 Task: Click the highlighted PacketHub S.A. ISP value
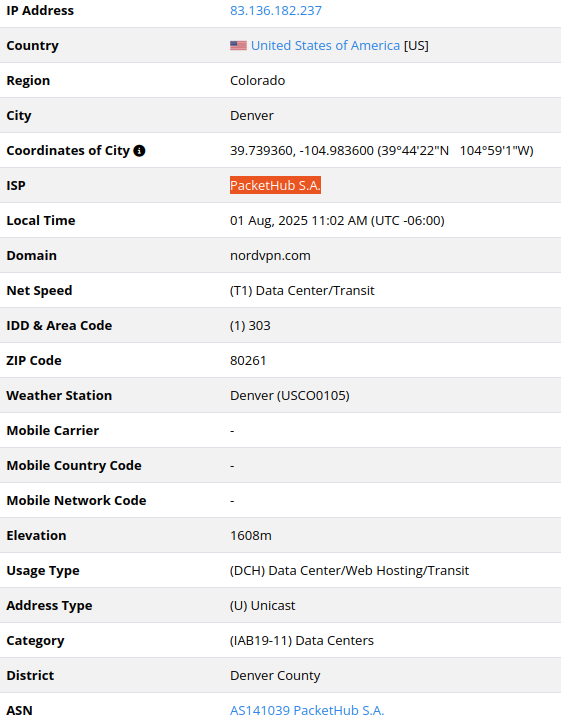275,185
